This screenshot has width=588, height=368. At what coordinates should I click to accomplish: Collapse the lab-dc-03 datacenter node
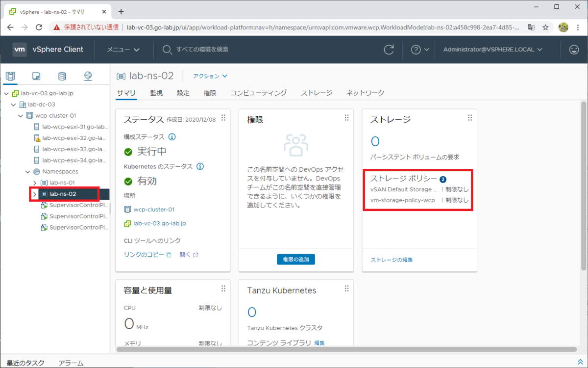13,105
